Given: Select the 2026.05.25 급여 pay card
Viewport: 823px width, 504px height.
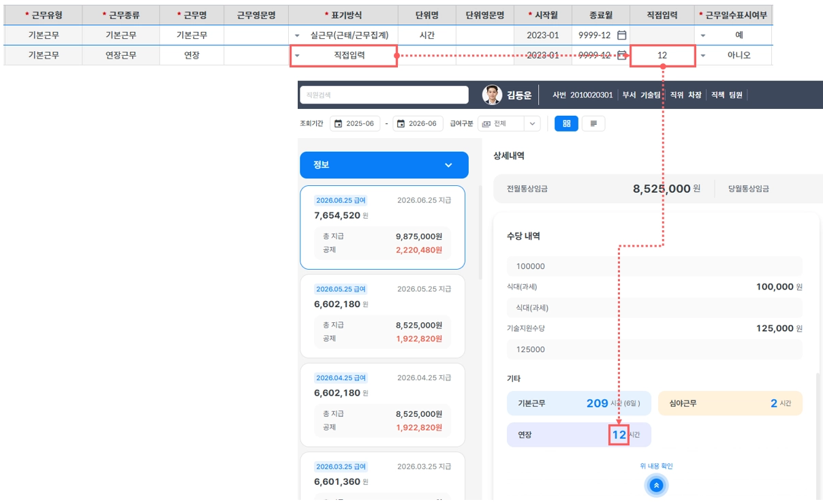Looking at the screenshot, I should pos(382,316).
